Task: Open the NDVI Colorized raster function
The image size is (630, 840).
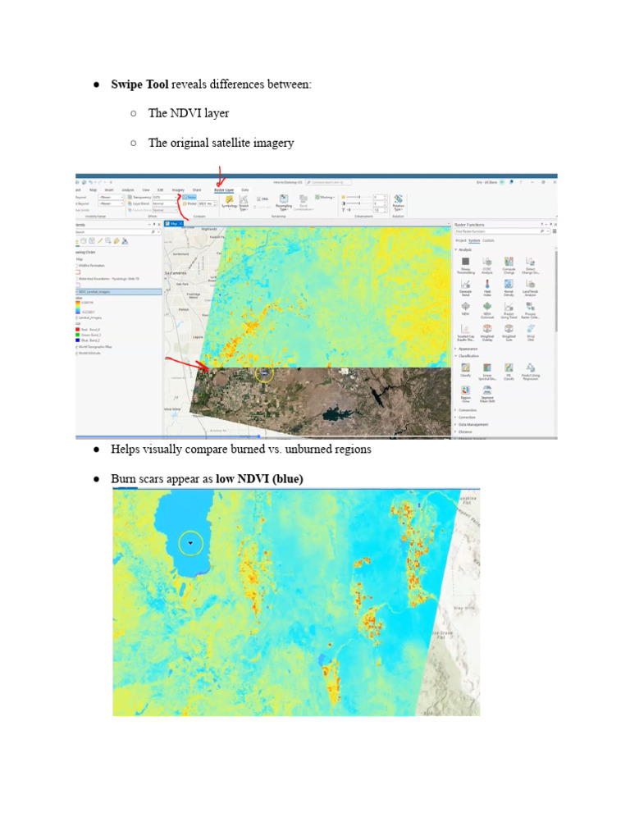Action: click(487, 309)
